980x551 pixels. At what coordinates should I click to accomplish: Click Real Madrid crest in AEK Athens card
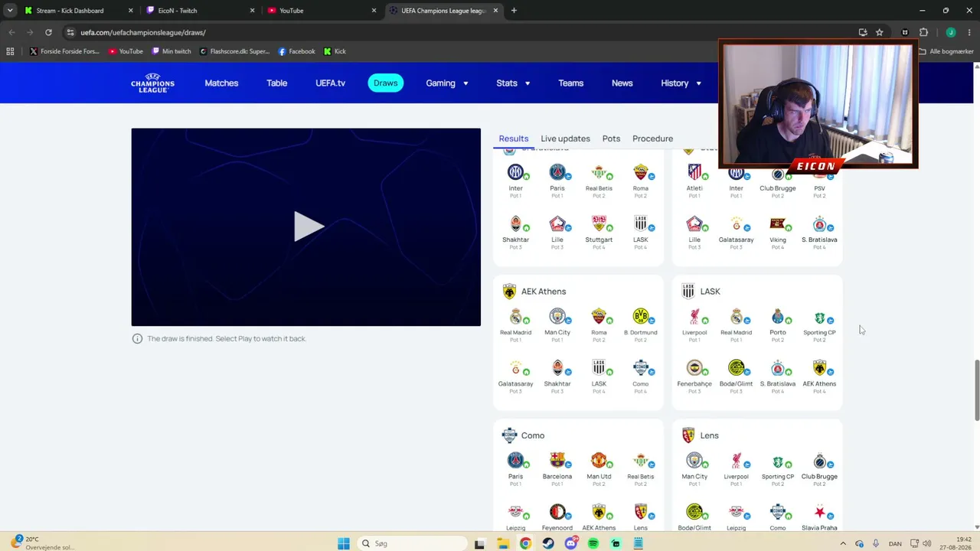click(515, 316)
